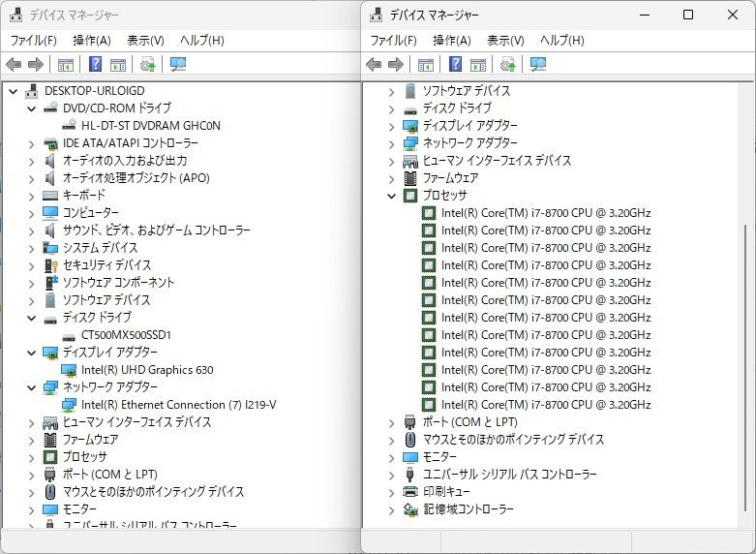Select Intel(R) UHD Graphics 630 adapter icon
The image size is (756, 554).
click(x=69, y=370)
